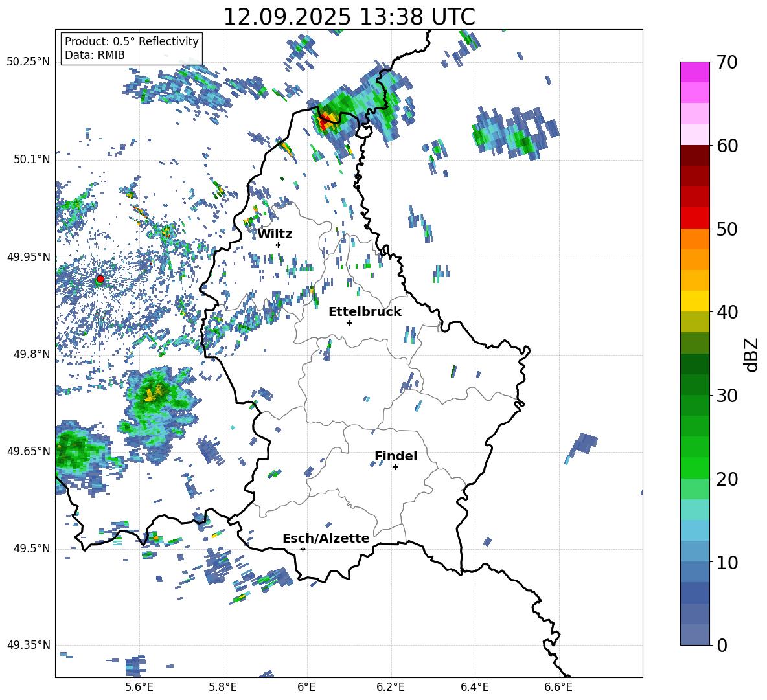
Task: Click the 50.25°N latitude label
Action: click(x=28, y=62)
